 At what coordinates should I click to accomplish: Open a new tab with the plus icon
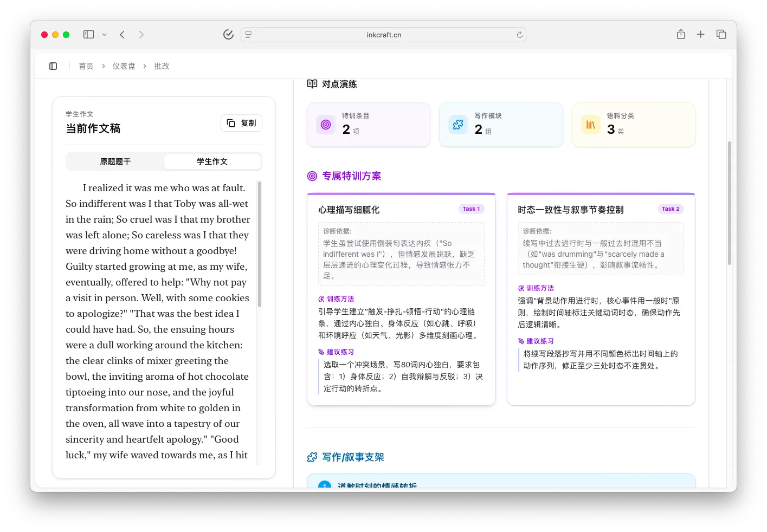(701, 34)
